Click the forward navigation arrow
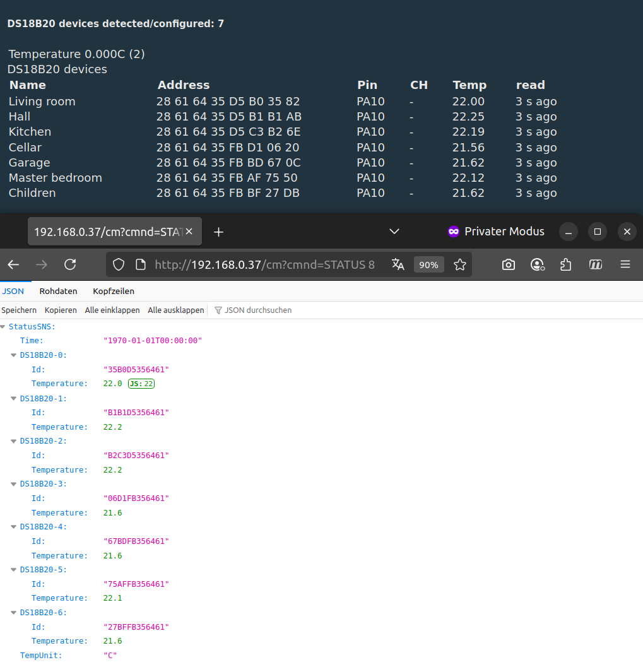This screenshot has height=672, width=643. coord(42,265)
